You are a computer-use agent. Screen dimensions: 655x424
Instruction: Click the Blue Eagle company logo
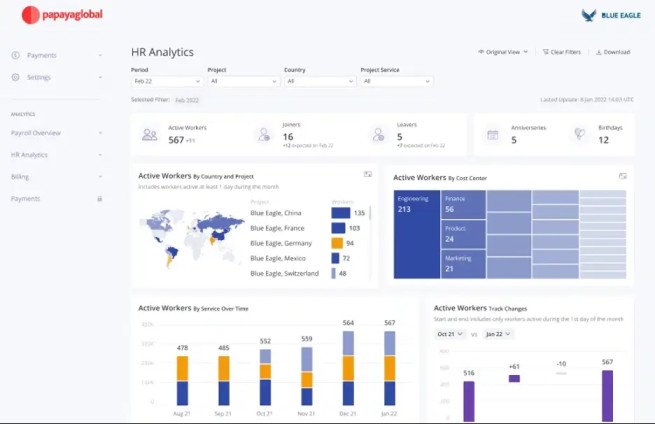(611, 15)
